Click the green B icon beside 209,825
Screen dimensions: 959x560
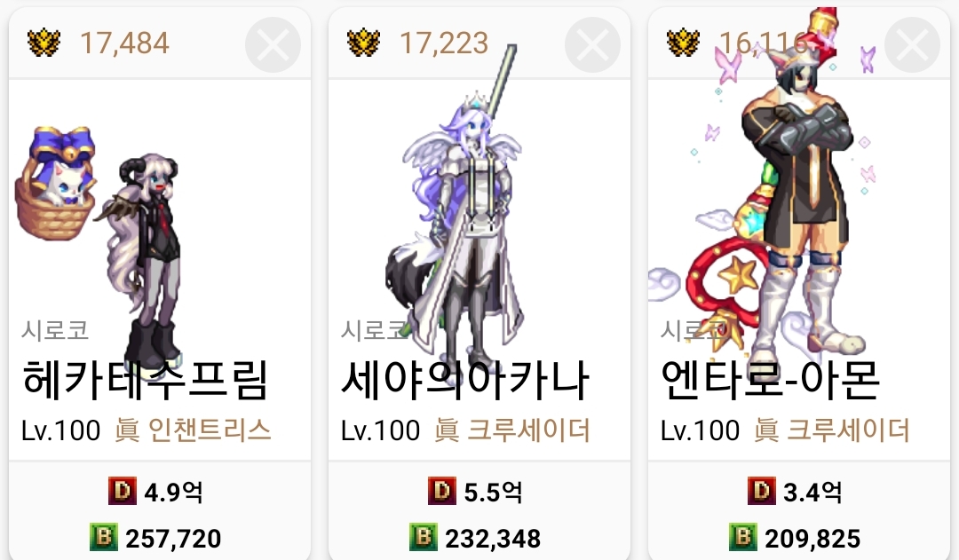(743, 538)
